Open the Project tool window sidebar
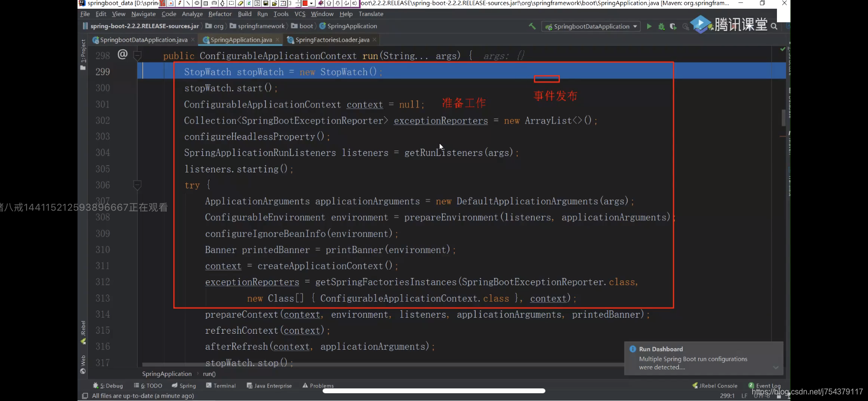Viewport: 868px width, 401px height. coord(83,54)
